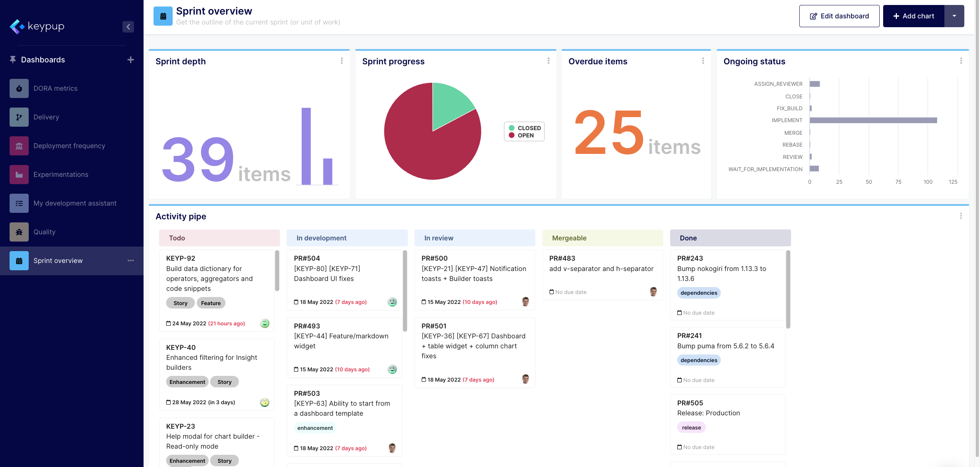Open Activity pipe options menu

click(960, 216)
